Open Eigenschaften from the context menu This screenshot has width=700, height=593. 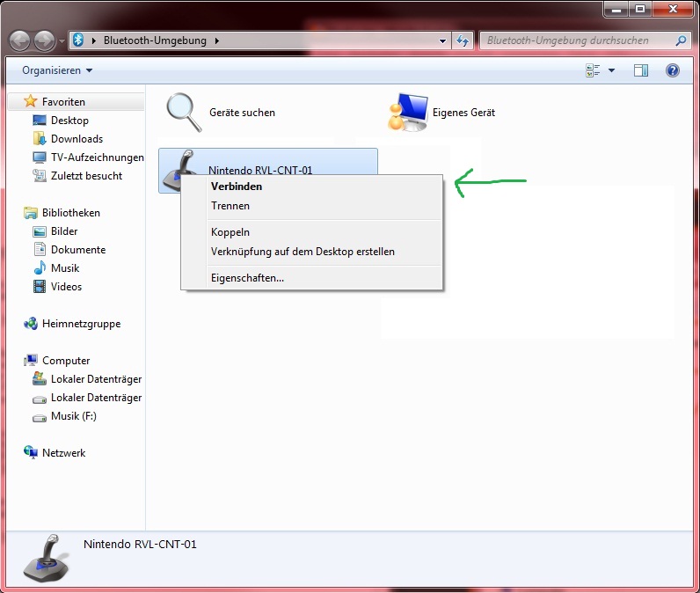[x=247, y=278]
